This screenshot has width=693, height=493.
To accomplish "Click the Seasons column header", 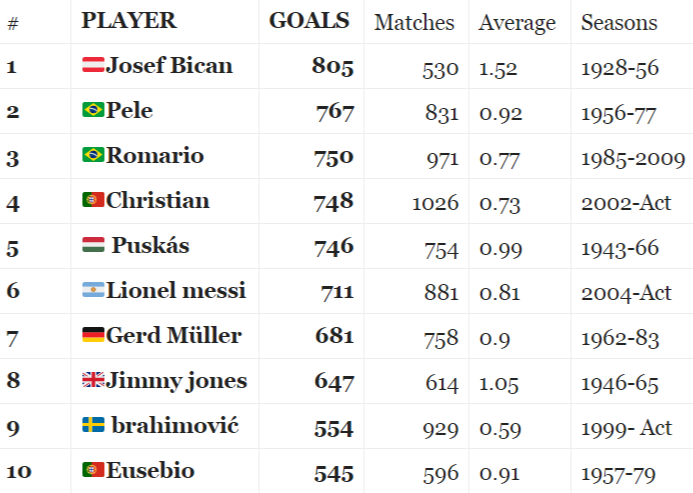I will (x=619, y=22).
